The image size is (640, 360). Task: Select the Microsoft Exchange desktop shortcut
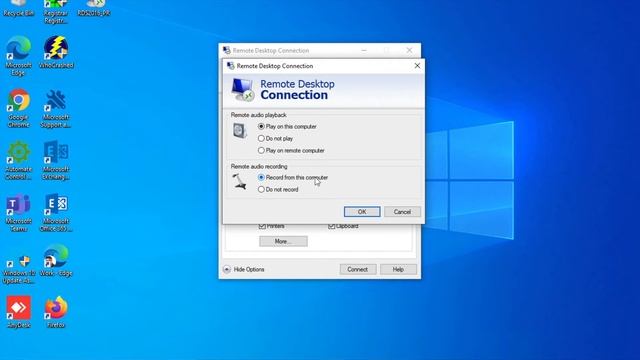pyautogui.click(x=56, y=160)
